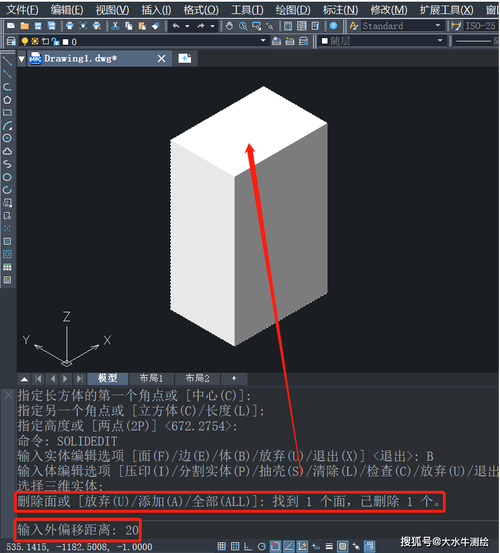Click the Pan hand icon
The height and width of the screenshot is (553, 500).
coord(229,26)
